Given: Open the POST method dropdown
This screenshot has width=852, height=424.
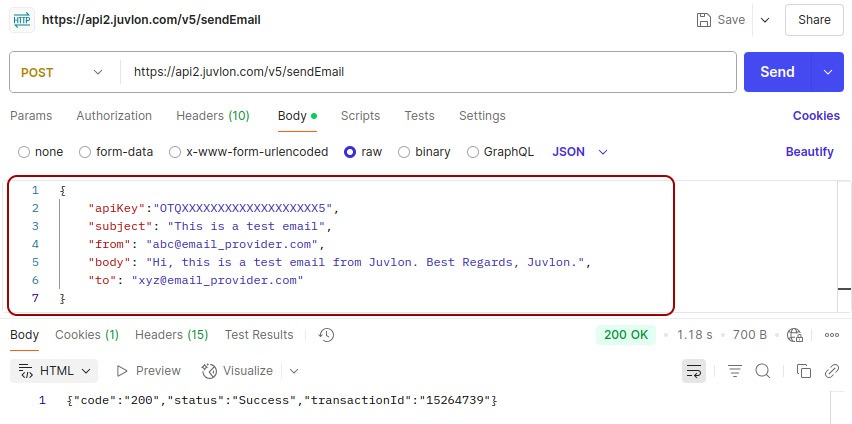Looking at the screenshot, I should pyautogui.click(x=61, y=72).
